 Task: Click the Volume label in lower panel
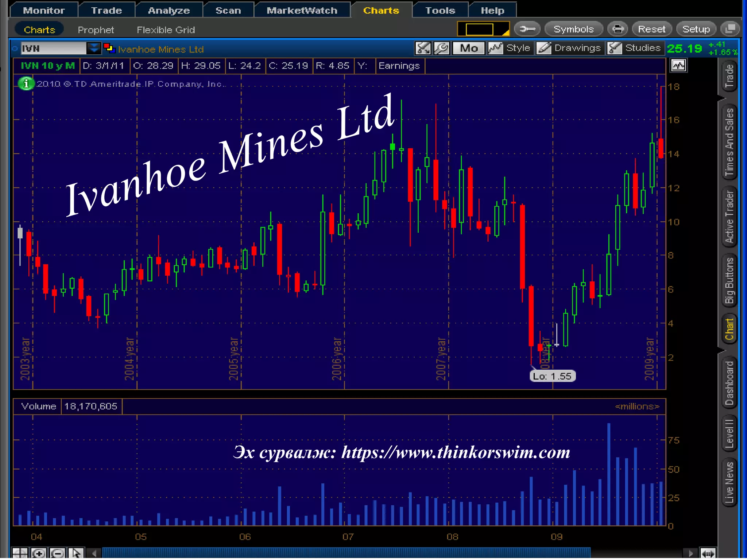tap(38, 406)
